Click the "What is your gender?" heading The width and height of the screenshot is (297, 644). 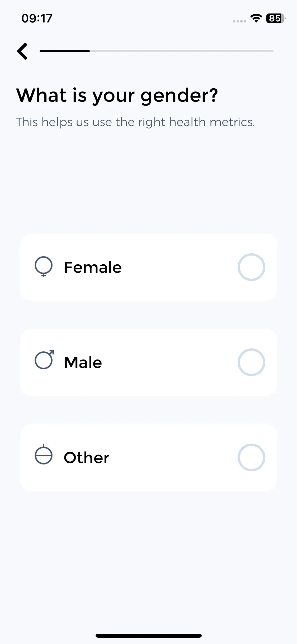(x=117, y=96)
